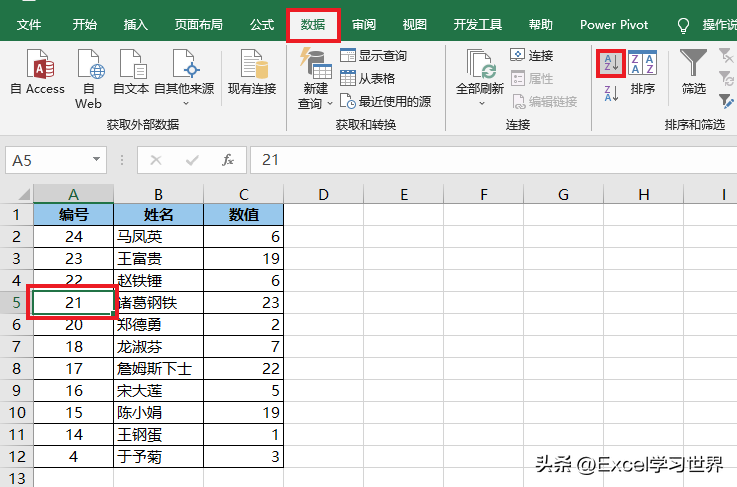Cancel entry with the X button
Viewport: 737px width, 487px height.
coord(156,160)
